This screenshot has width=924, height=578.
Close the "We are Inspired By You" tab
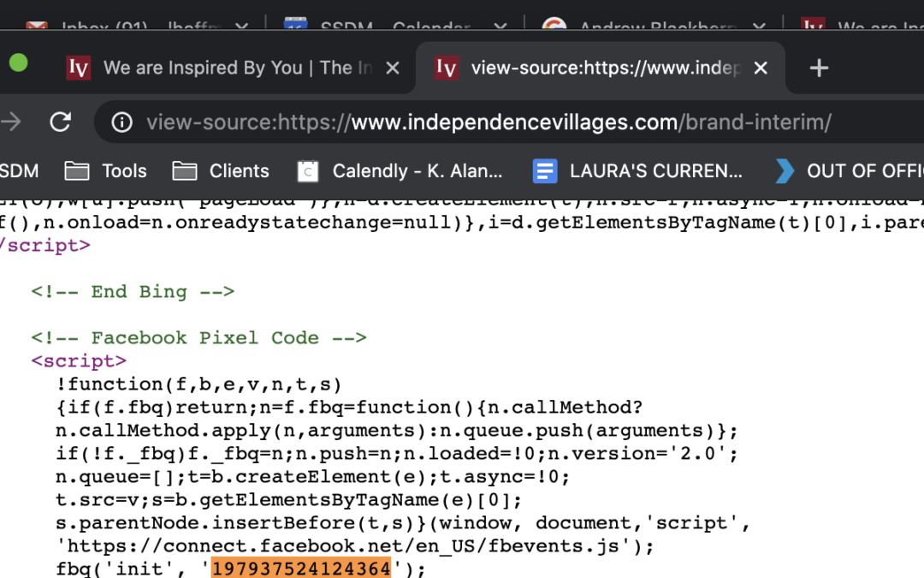pyautogui.click(x=393, y=68)
